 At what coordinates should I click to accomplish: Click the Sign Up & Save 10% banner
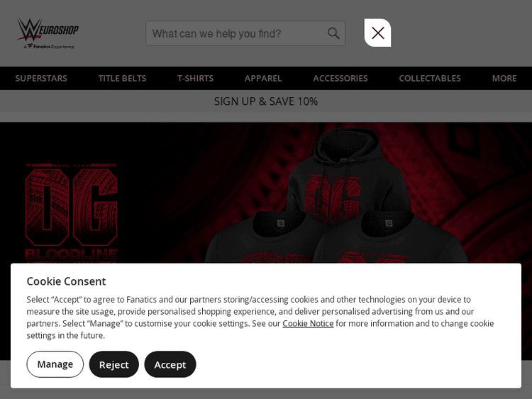(266, 101)
